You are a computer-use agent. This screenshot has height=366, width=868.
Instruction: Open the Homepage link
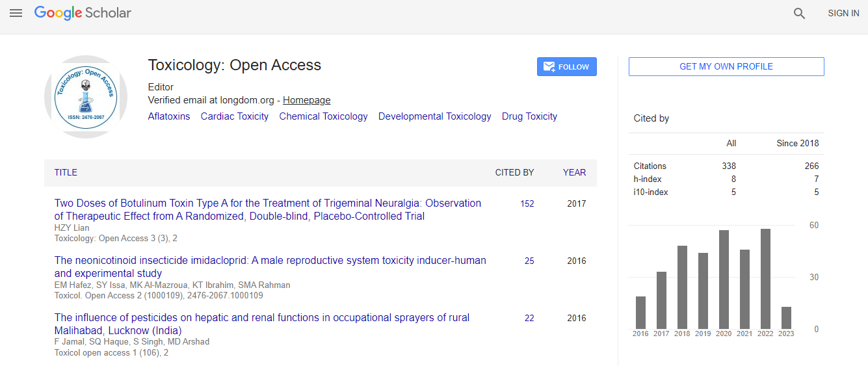306,100
